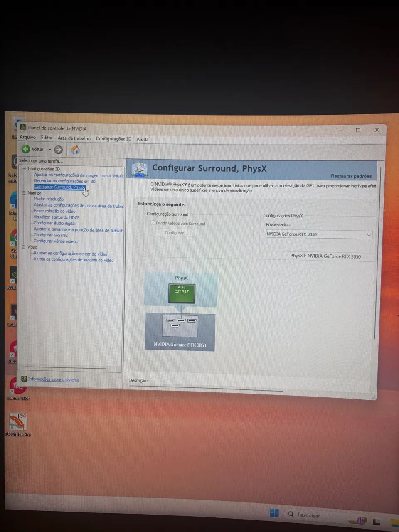Click the NVIDIA GeForce RTX 3050 card diagram

[180, 332]
